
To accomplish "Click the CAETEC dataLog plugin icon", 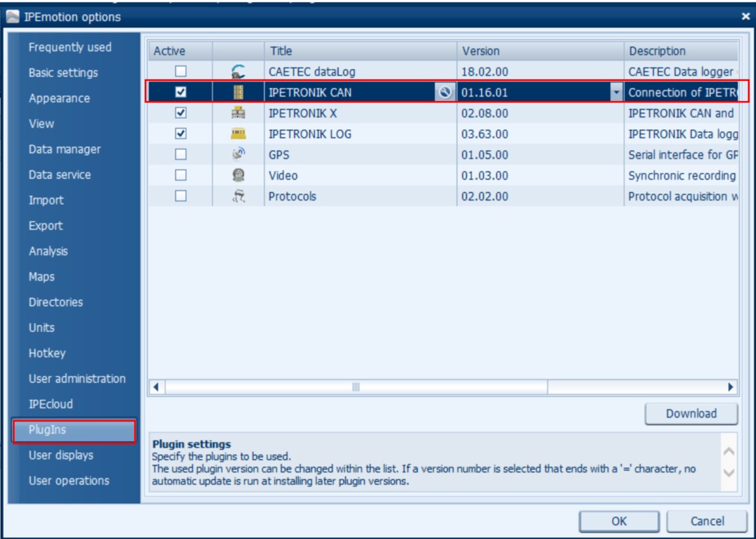I will tap(238, 72).
